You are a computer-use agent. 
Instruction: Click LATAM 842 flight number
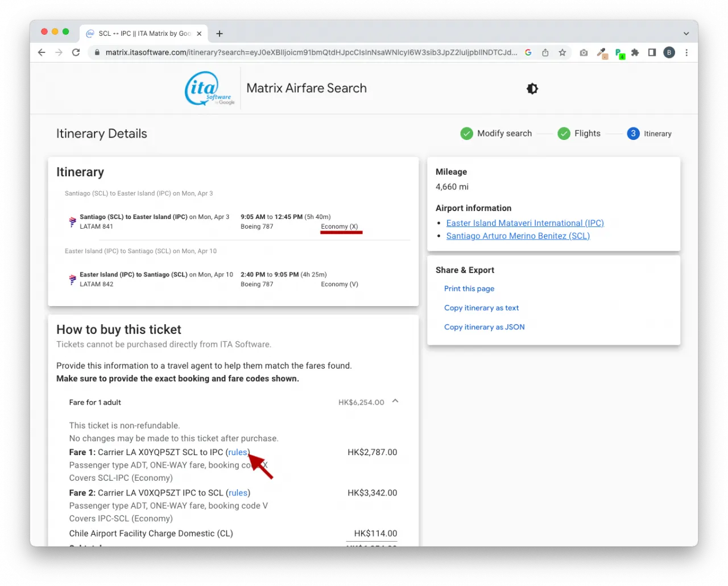pos(96,284)
